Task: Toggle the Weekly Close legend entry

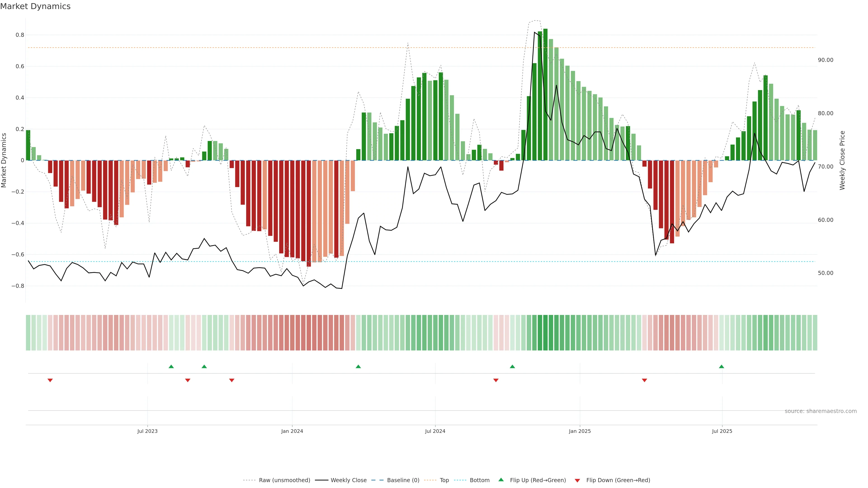Action: (x=348, y=480)
